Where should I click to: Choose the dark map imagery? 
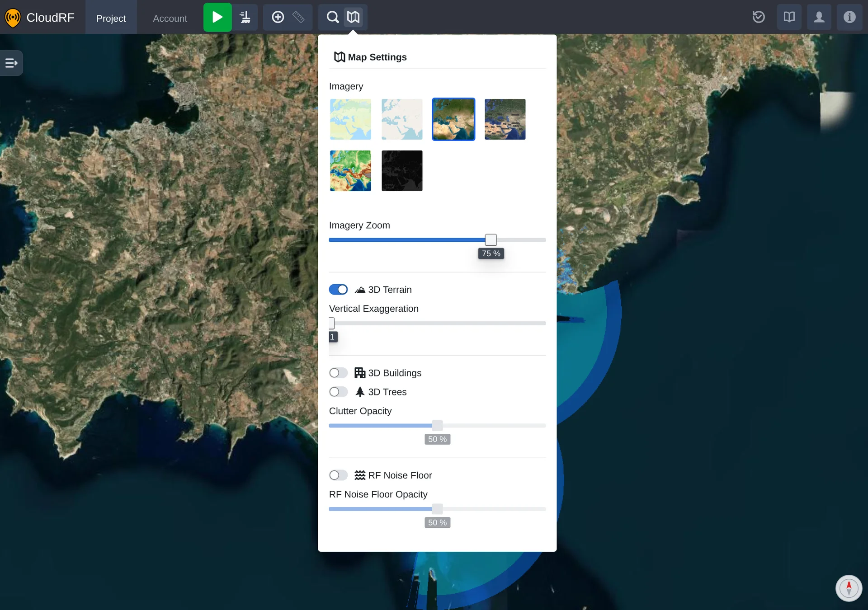tap(402, 171)
